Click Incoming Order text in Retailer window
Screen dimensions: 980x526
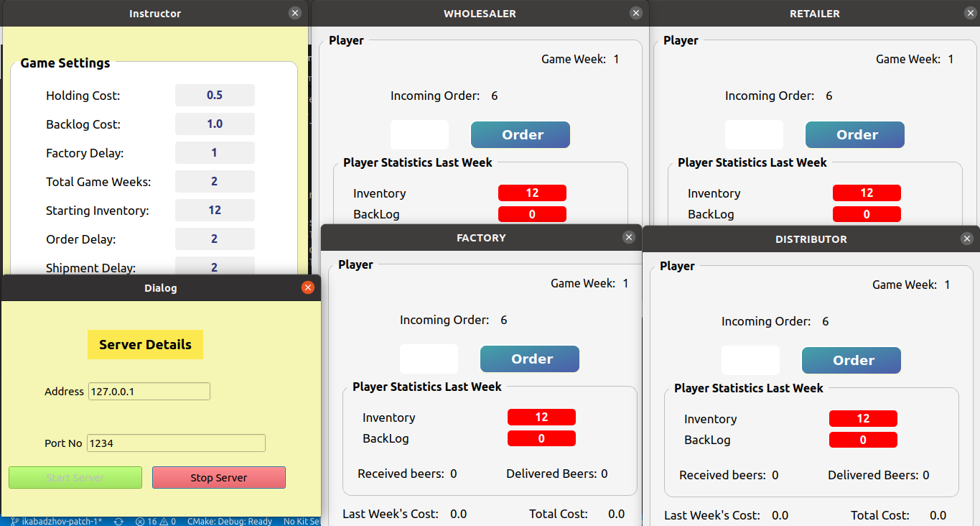[770, 96]
